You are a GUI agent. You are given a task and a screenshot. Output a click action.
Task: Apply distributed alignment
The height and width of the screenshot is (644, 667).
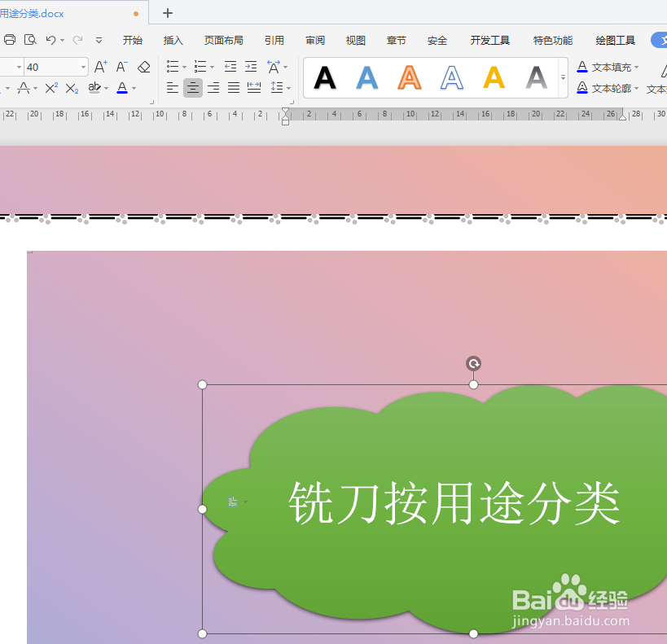254,88
